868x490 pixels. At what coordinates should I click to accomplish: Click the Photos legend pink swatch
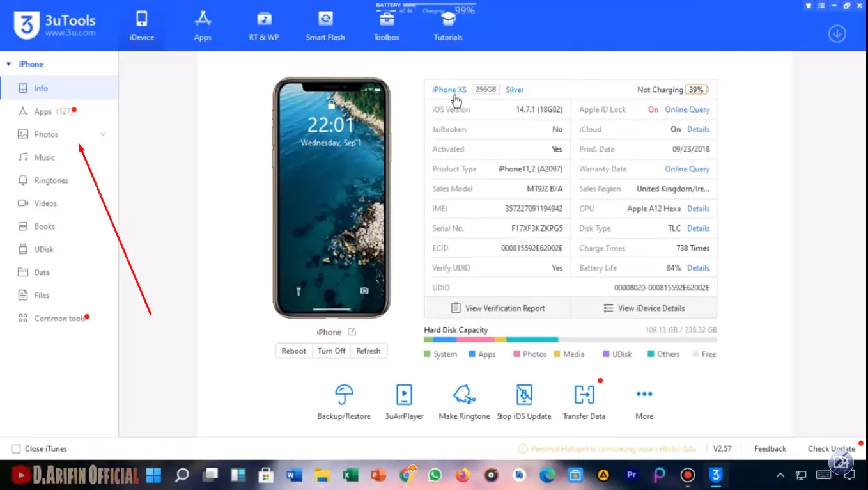point(516,354)
